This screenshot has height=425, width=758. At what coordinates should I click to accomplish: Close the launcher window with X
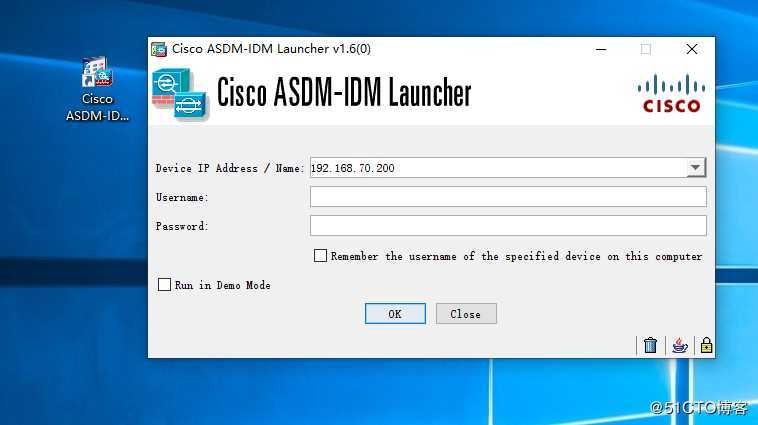click(x=692, y=49)
